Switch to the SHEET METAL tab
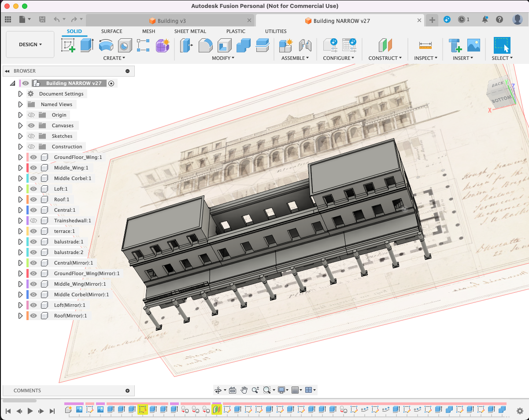Viewport: 529px width, 420px height. point(190,31)
